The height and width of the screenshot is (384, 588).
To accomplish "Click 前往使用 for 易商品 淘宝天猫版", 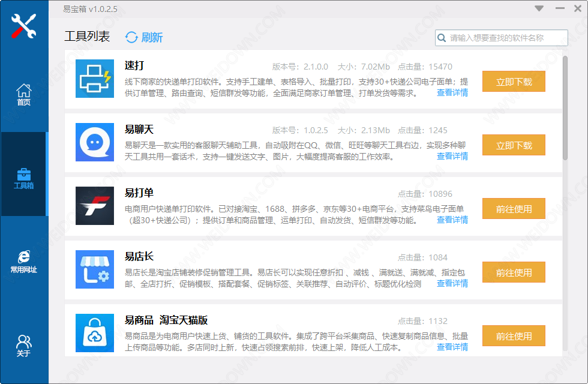I will [x=514, y=336].
